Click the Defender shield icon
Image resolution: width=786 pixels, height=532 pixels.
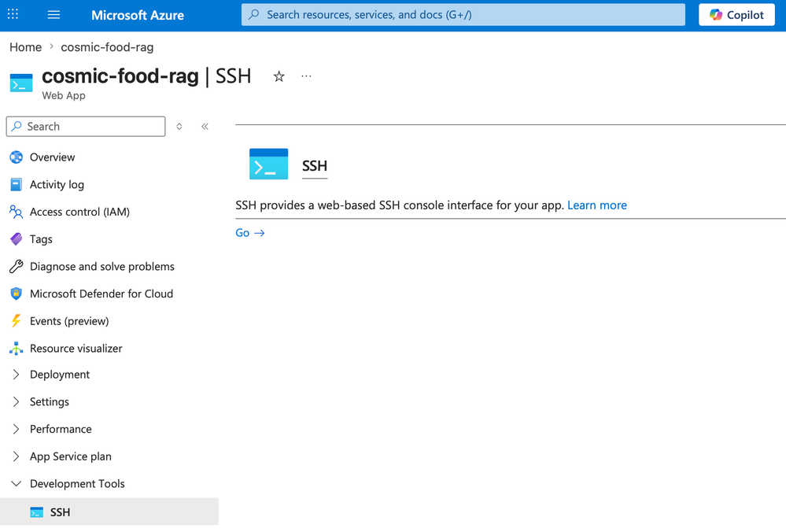click(16, 294)
